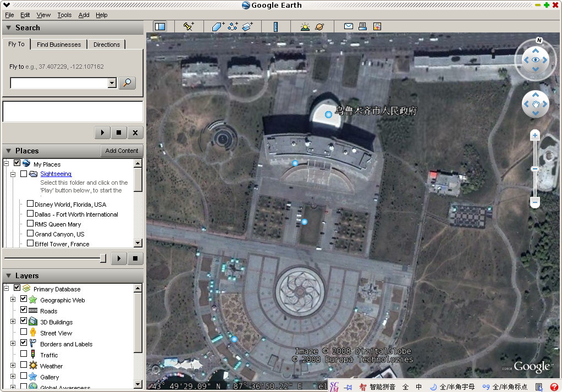
Task: Collapse the Sightseeing tree node
Action: pyautogui.click(x=13, y=174)
